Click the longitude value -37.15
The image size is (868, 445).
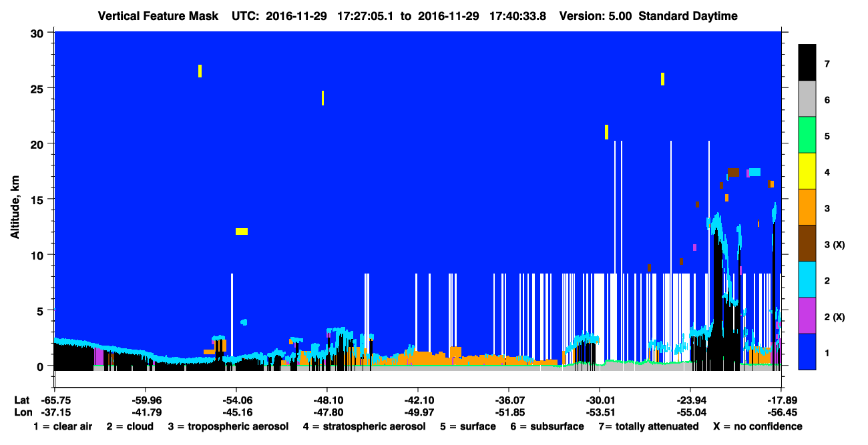tap(55, 412)
